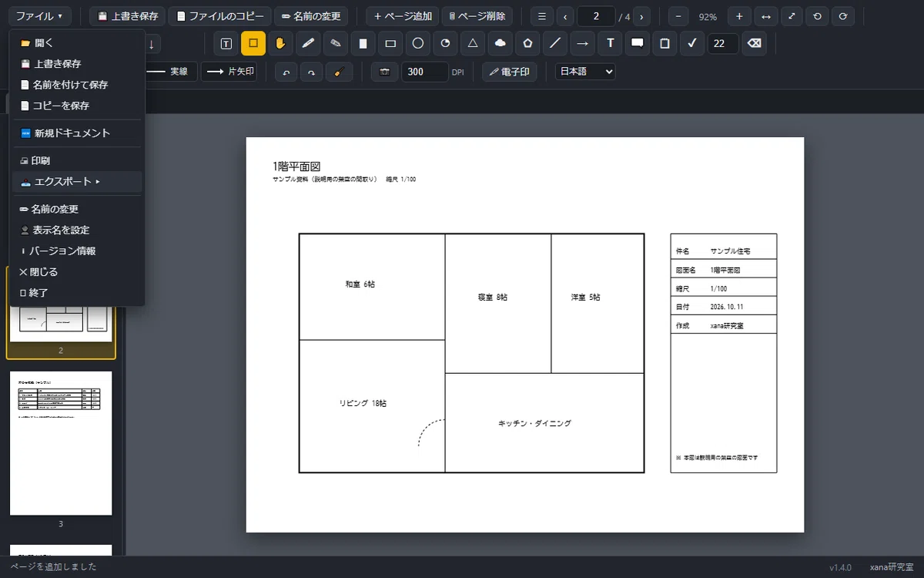
Task: Open page 3 thumbnail
Action: click(61, 443)
